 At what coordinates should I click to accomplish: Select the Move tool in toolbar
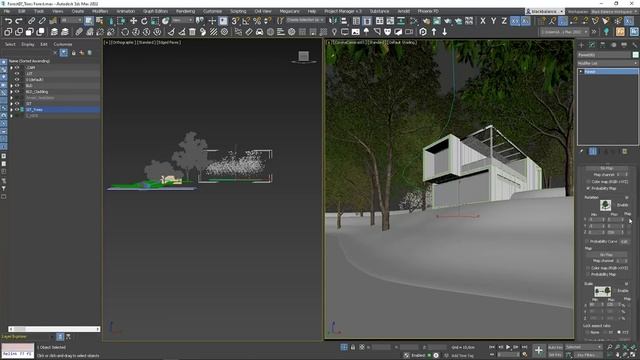click(133, 20)
